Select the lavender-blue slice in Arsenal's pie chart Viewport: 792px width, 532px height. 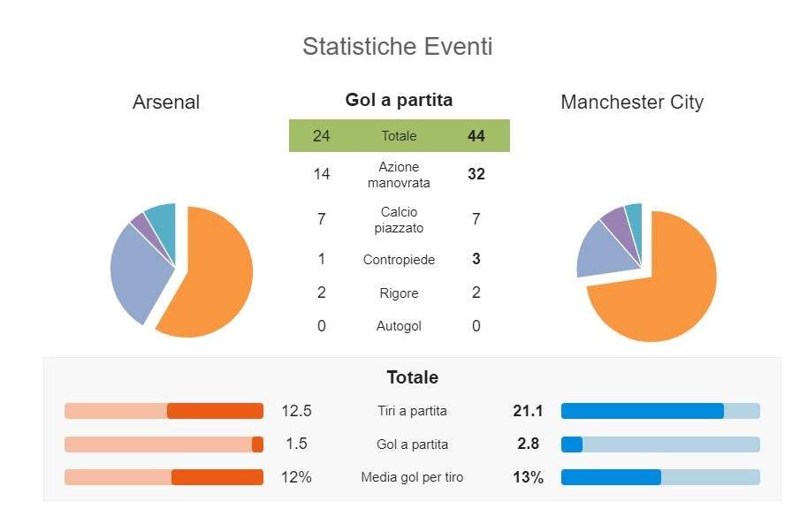(141, 274)
